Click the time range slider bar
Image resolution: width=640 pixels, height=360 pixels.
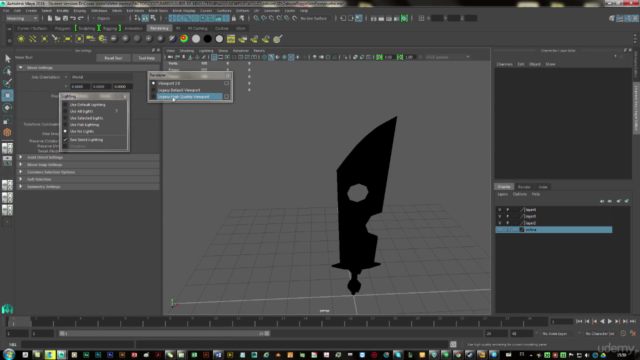click(164, 333)
